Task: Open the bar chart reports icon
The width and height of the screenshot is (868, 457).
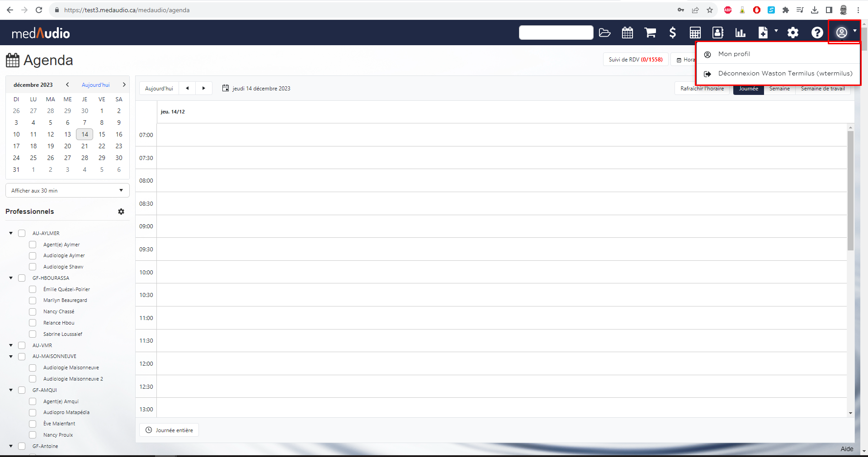Action: pyautogui.click(x=740, y=33)
